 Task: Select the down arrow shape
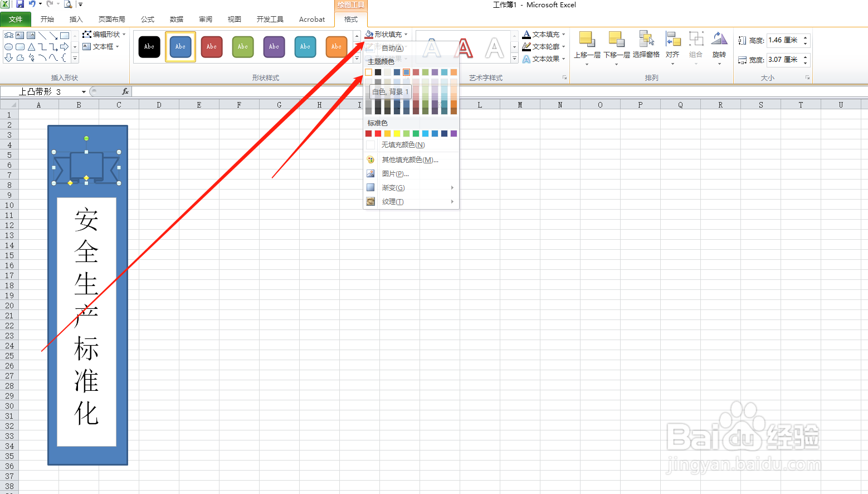tap(8, 57)
